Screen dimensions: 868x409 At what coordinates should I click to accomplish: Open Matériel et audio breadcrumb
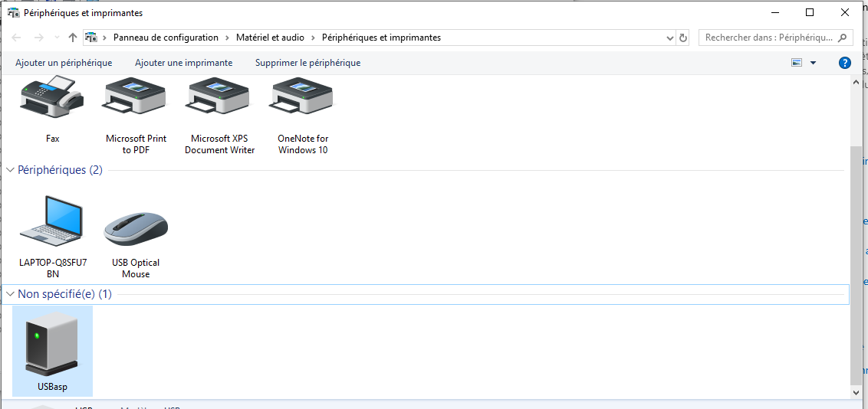270,38
